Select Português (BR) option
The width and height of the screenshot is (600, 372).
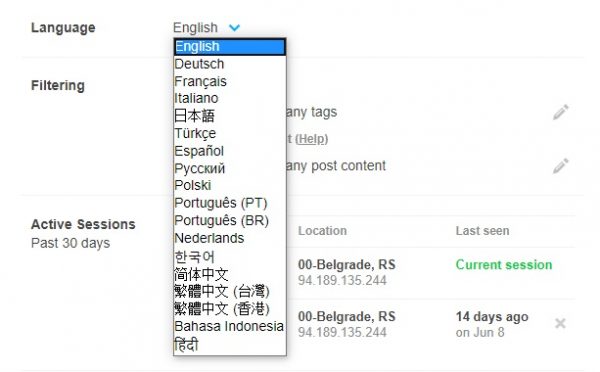pos(230,220)
